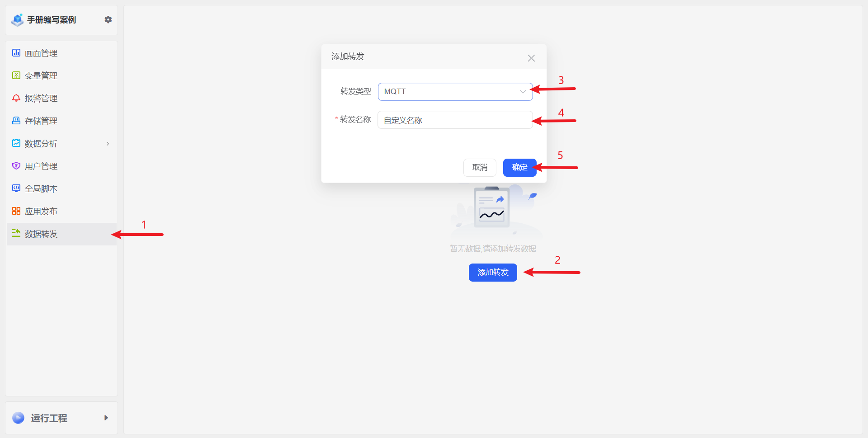Click the 变量管理 variable icon
Screen dimensions: 868x438
tap(16, 75)
